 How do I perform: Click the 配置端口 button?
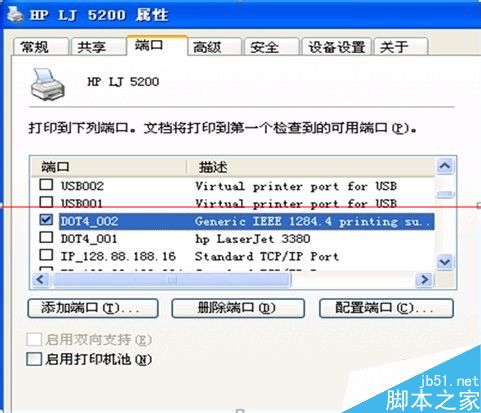tap(386, 308)
